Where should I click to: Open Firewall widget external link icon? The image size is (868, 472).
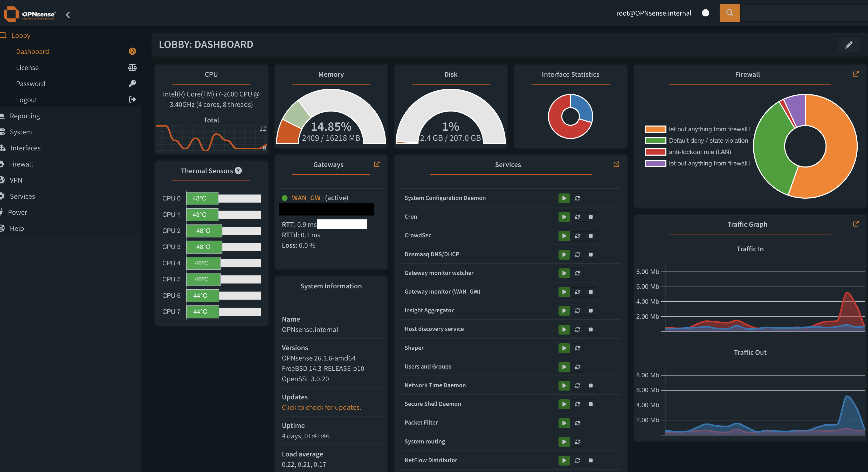click(x=856, y=74)
